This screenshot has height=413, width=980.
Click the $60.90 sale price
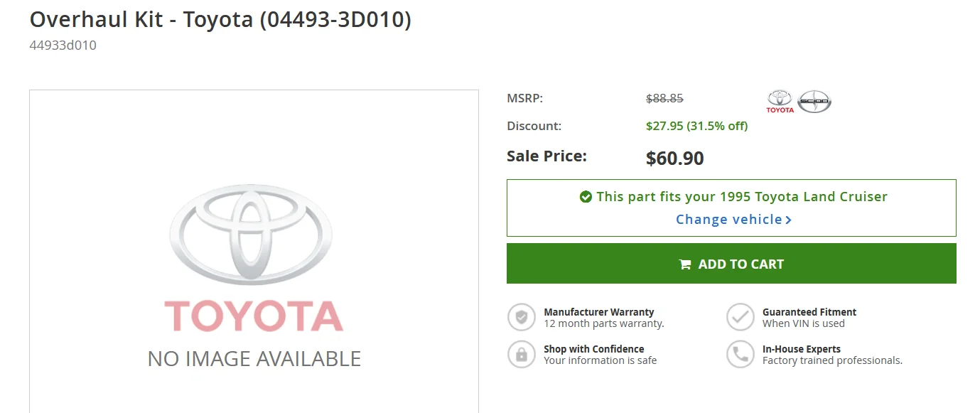pyautogui.click(x=674, y=158)
